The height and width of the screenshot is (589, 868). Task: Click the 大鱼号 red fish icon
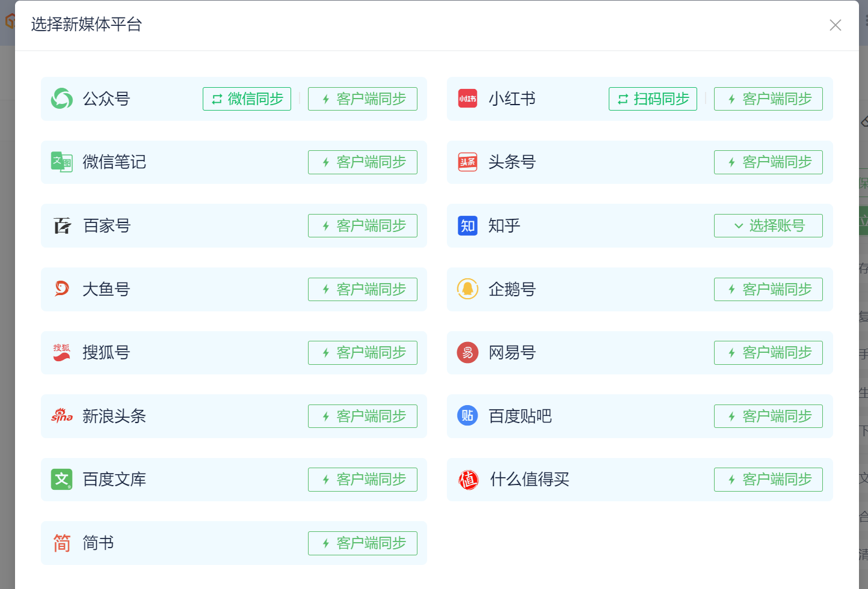tap(62, 289)
